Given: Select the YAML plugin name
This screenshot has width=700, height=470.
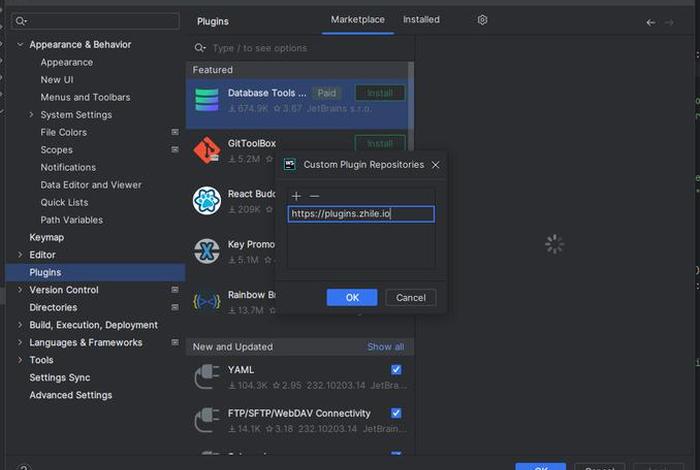Looking at the screenshot, I should (241, 370).
